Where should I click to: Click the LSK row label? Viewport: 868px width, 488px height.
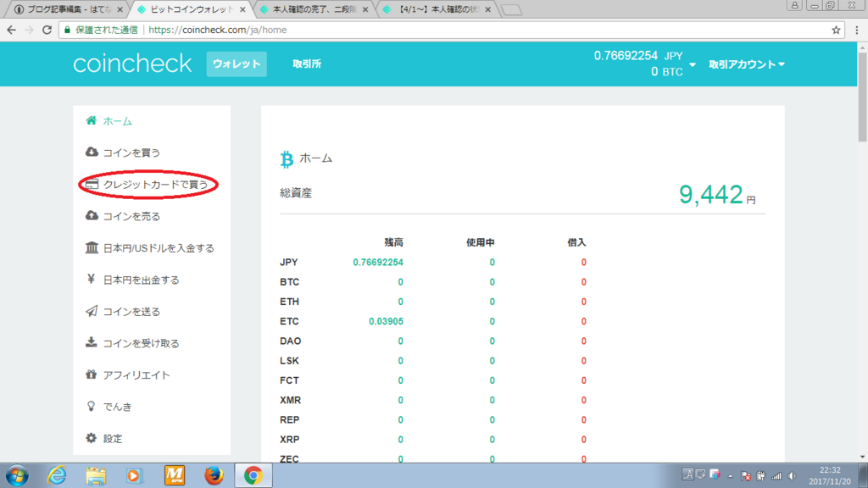pyautogui.click(x=290, y=361)
